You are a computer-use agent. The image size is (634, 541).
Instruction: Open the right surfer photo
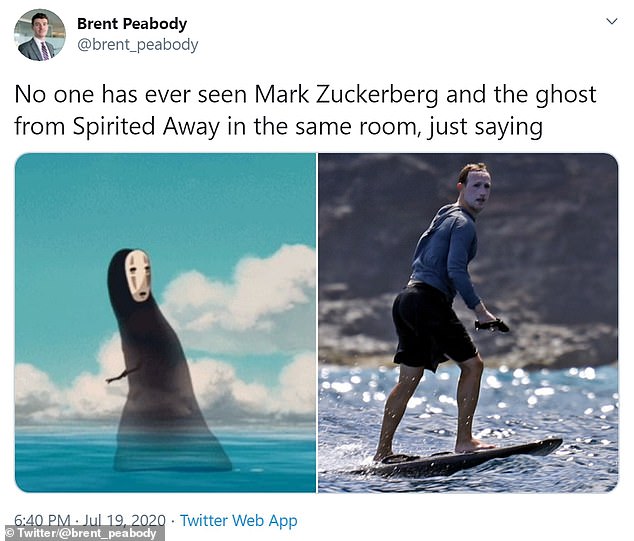pos(468,323)
